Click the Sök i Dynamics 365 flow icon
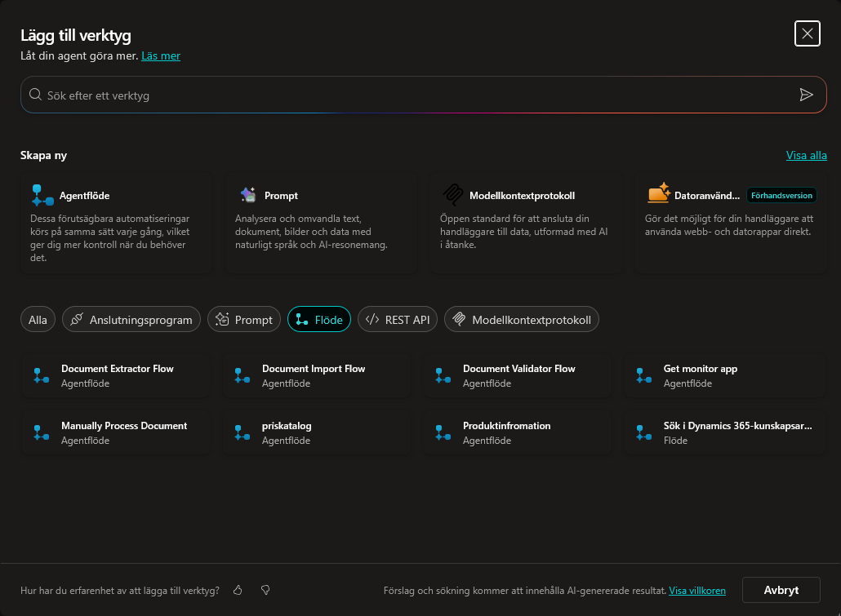Image resolution: width=841 pixels, height=616 pixels. [x=643, y=432]
